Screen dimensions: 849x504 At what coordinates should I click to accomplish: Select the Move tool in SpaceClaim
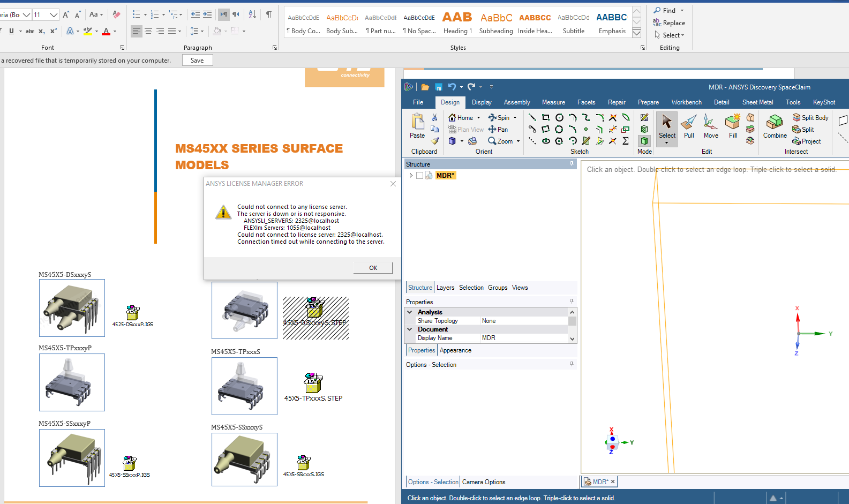711,127
